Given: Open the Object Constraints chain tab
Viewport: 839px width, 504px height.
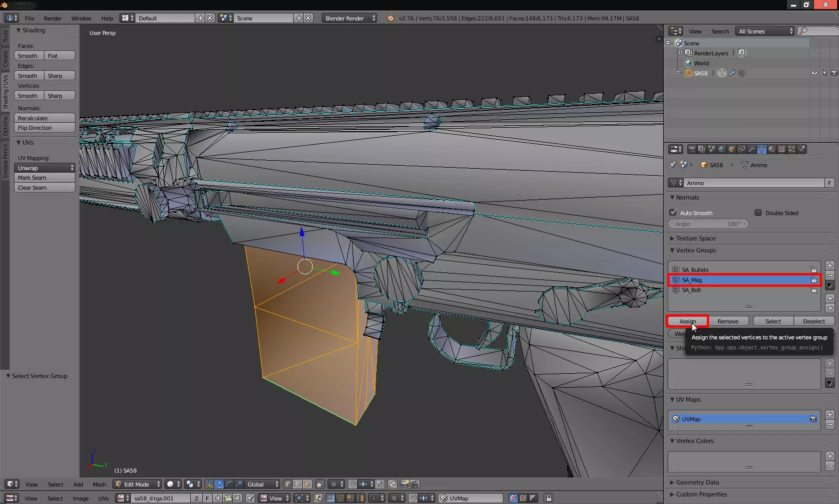Looking at the screenshot, I should pyautogui.click(x=742, y=149).
